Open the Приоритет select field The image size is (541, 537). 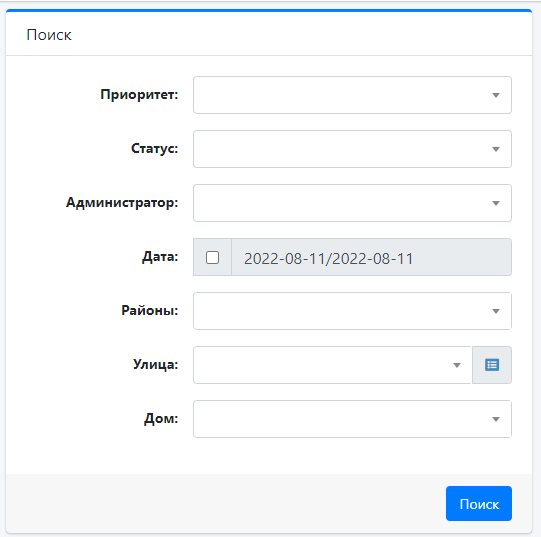click(x=352, y=95)
